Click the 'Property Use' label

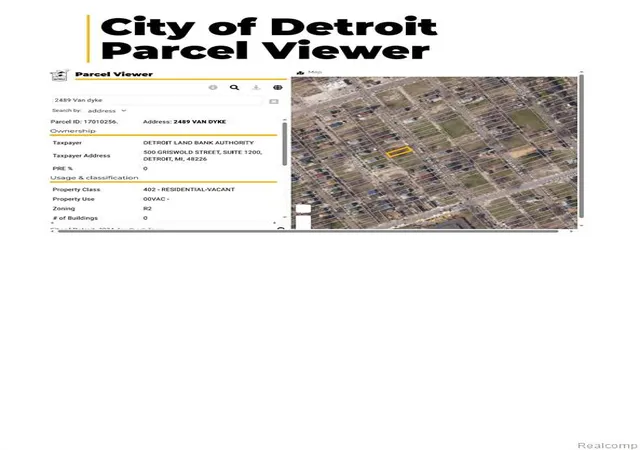[x=73, y=199]
